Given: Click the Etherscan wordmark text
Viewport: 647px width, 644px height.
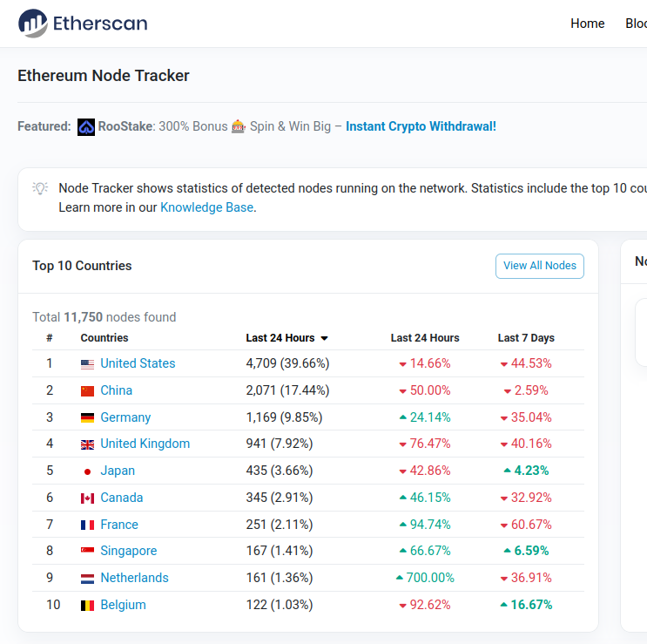Looking at the screenshot, I should (x=100, y=24).
